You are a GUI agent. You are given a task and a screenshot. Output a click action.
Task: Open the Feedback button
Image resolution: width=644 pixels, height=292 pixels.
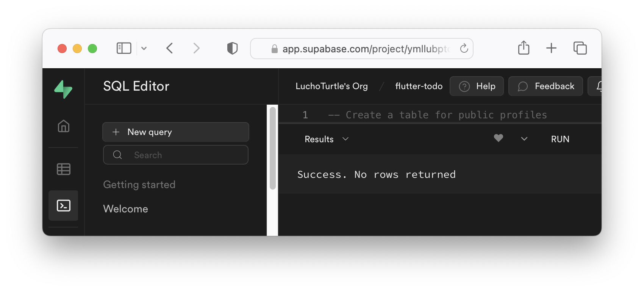click(546, 86)
